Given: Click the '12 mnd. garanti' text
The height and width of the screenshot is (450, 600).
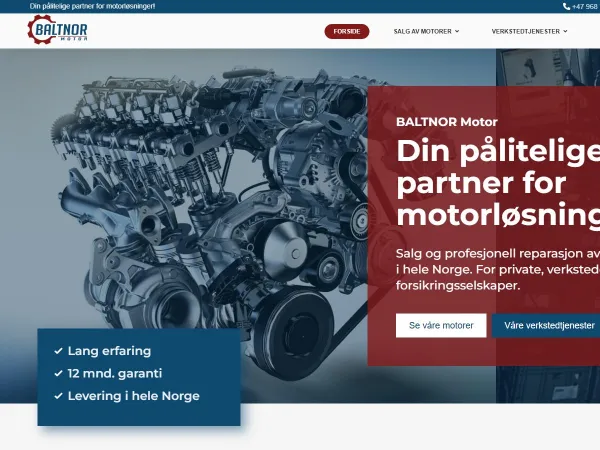Looking at the screenshot, I should pos(115,373).
